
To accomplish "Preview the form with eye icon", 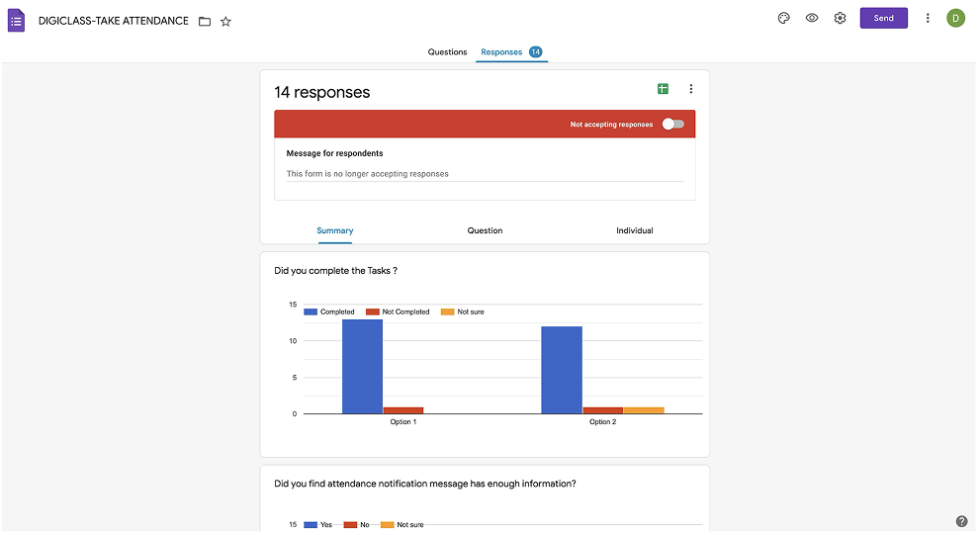I will point(812,18).
